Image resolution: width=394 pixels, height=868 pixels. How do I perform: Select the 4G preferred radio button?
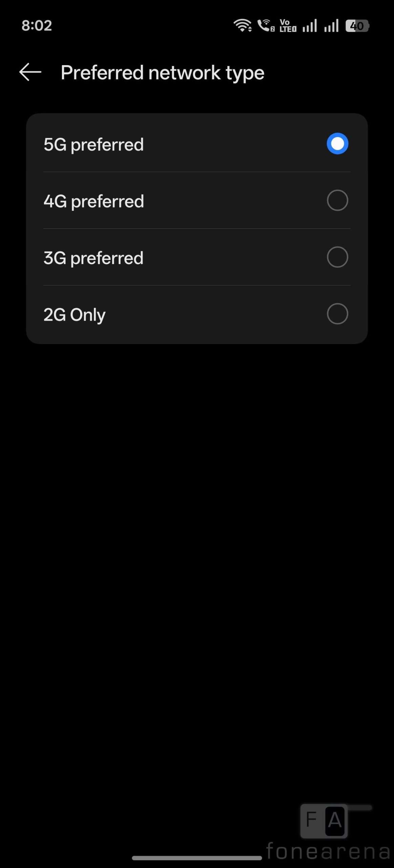[x=337, y=200]
